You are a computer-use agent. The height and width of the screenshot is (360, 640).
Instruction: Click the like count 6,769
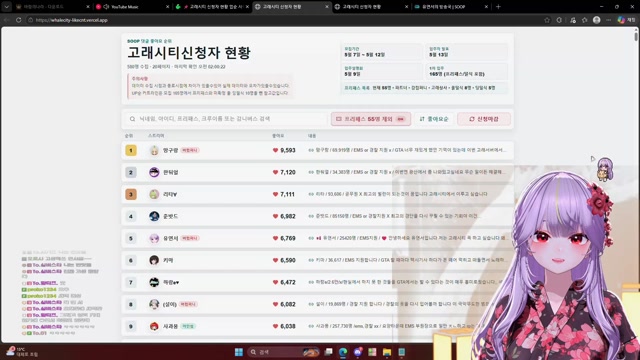coord(288,238)
